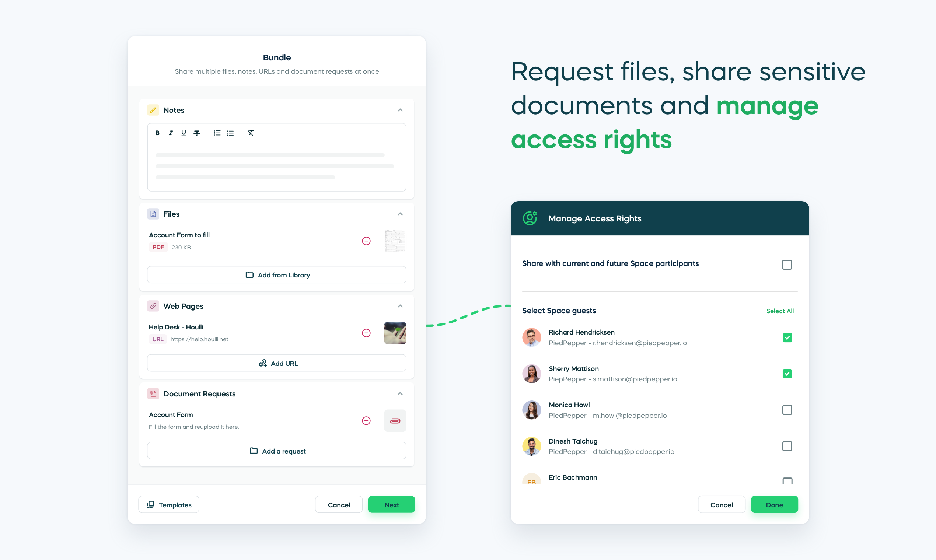
Task: Click the Web Pages link icon
Action: point(153,306)
